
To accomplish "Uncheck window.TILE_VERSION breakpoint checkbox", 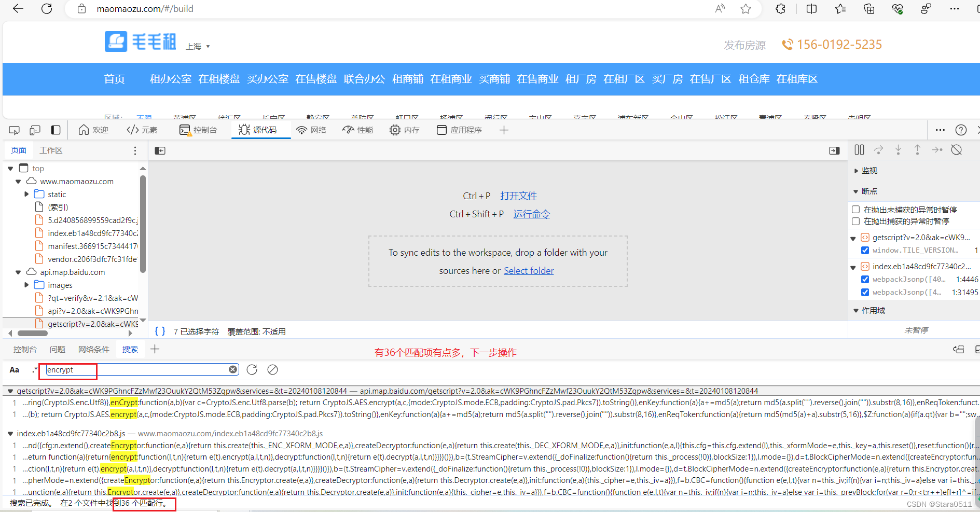I will click(865, 250).
